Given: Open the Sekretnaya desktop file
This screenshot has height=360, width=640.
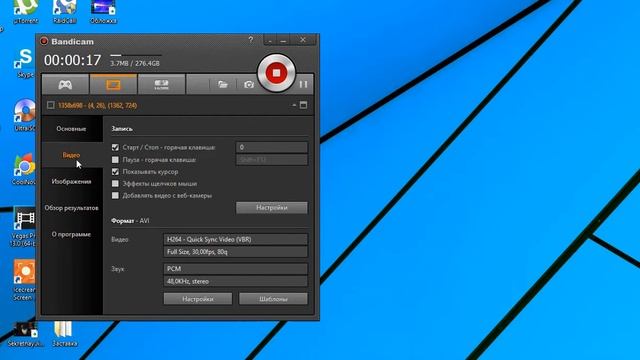Looking at the screenshot, I should (25, 334).
